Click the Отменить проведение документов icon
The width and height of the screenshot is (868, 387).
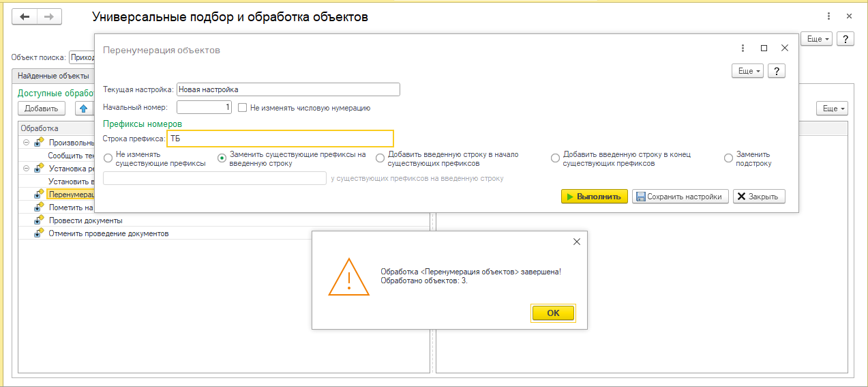pos(39,233)
